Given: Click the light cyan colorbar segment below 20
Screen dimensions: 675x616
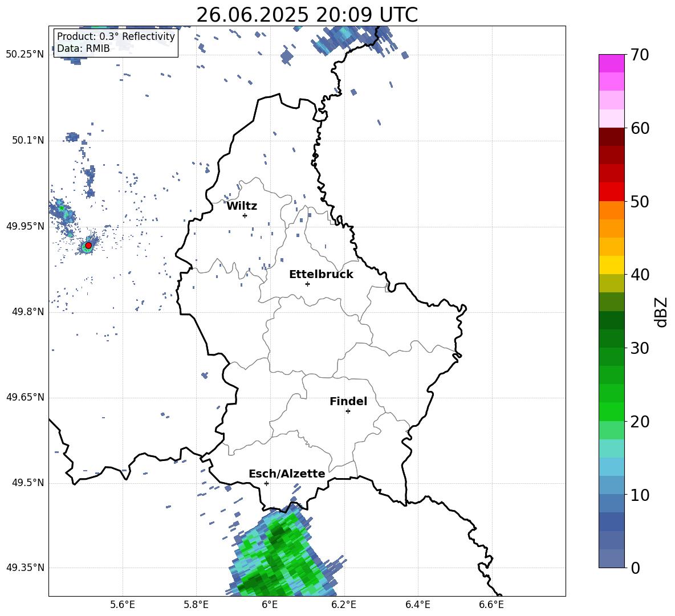Looking at the screenshot, I should 611,448.
